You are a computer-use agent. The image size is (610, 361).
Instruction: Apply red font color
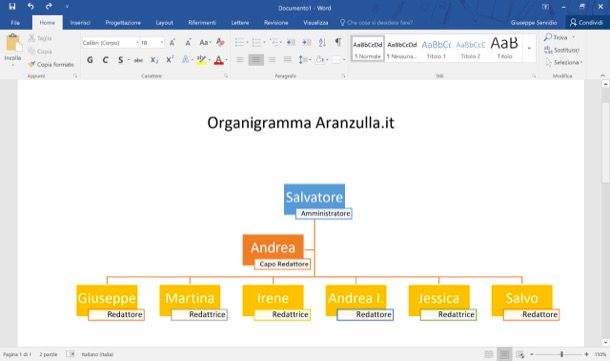pyautogui.click(x=219, y=60)
